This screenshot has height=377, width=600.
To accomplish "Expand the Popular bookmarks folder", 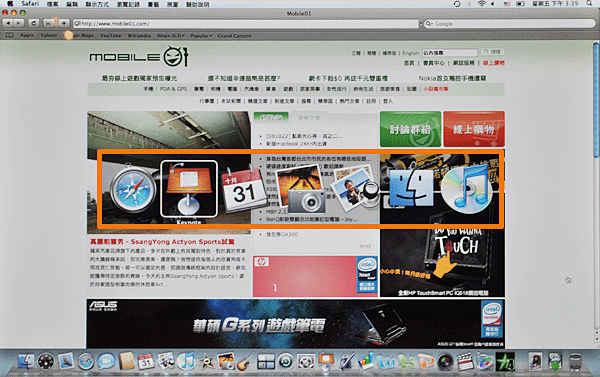I will tap(201, 36).
